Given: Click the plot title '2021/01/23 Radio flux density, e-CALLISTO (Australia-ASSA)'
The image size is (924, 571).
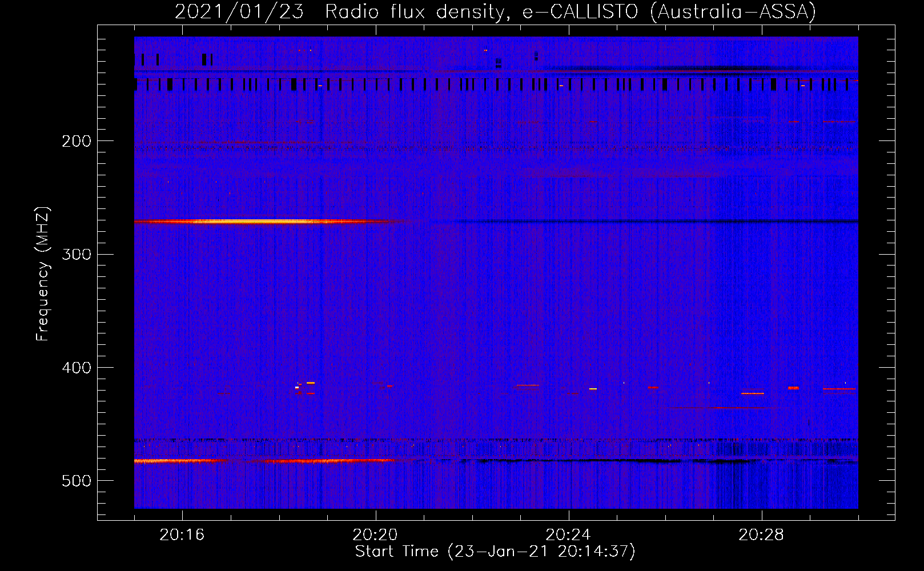Looking at the screenshot, I should (495, 11).
